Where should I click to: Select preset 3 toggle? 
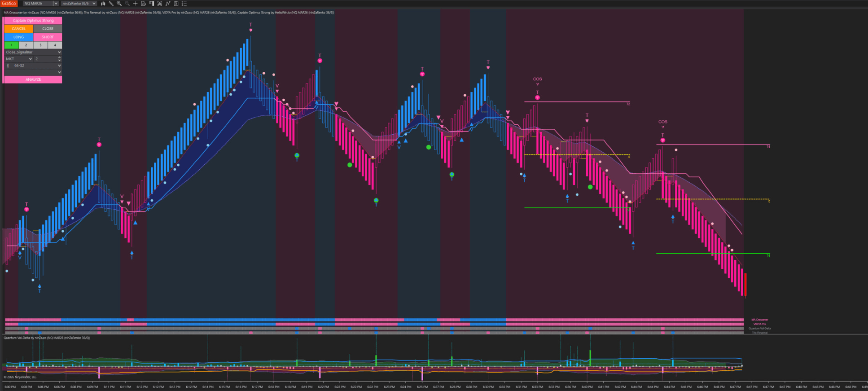(40, 45)
